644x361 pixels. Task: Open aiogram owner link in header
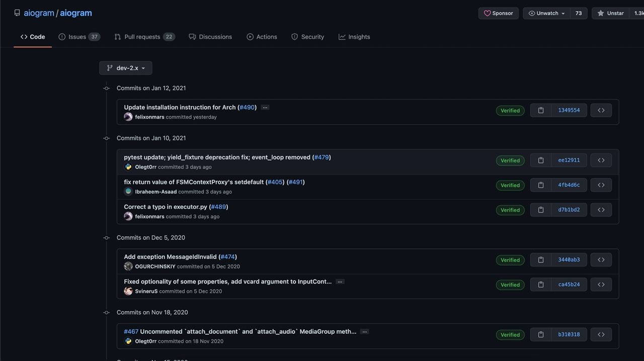point(39,13)
